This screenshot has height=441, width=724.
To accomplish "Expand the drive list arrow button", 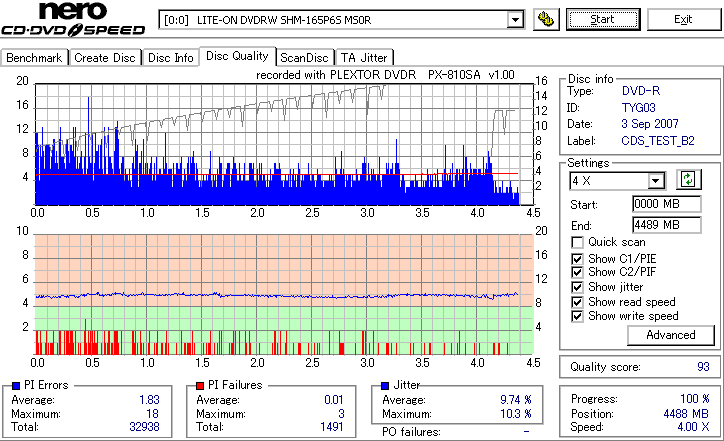I will pyautogui.click(x=515, y=20).
